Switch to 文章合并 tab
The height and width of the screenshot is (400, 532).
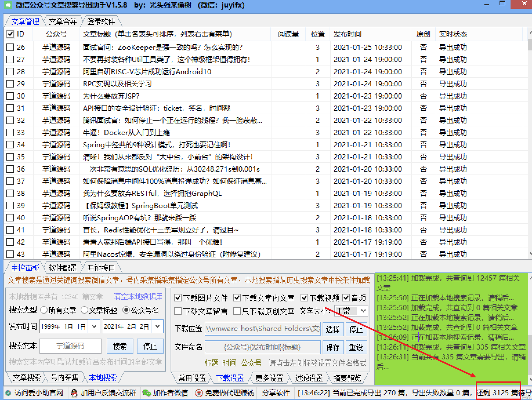(63, 21)
